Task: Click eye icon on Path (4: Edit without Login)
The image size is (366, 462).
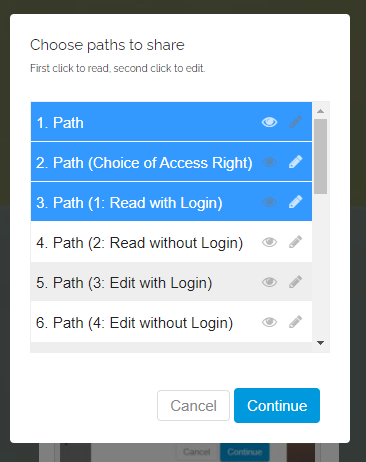Action: tap(269, 322)
